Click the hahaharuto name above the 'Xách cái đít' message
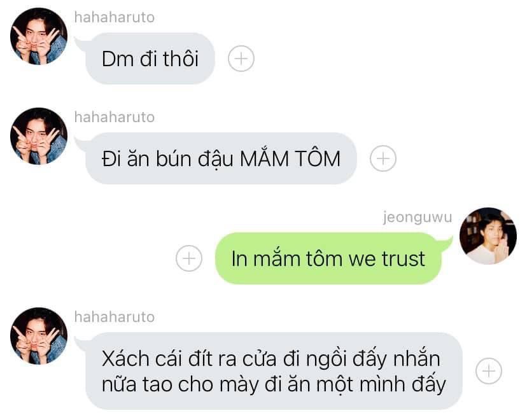The height and width of the screenshot is (420, 527). pyautogui.click(x=115, y=317)
